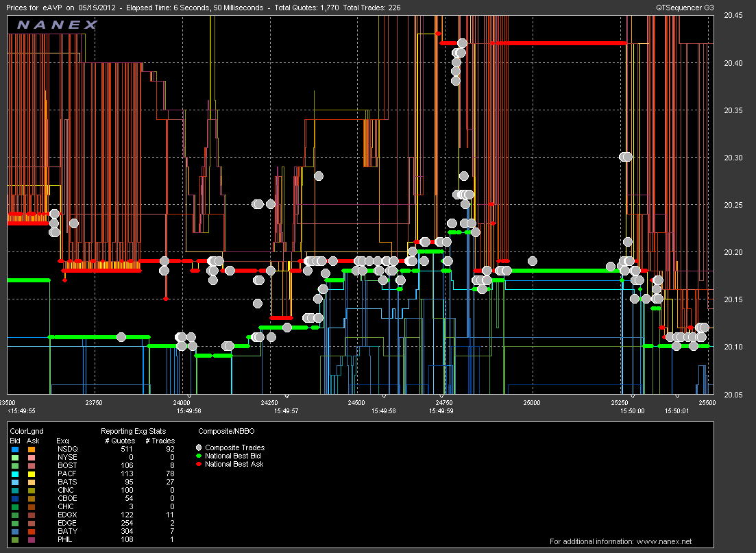
Task: Select the "Reporting Exg Stats" heading
Action: [133, 431]
